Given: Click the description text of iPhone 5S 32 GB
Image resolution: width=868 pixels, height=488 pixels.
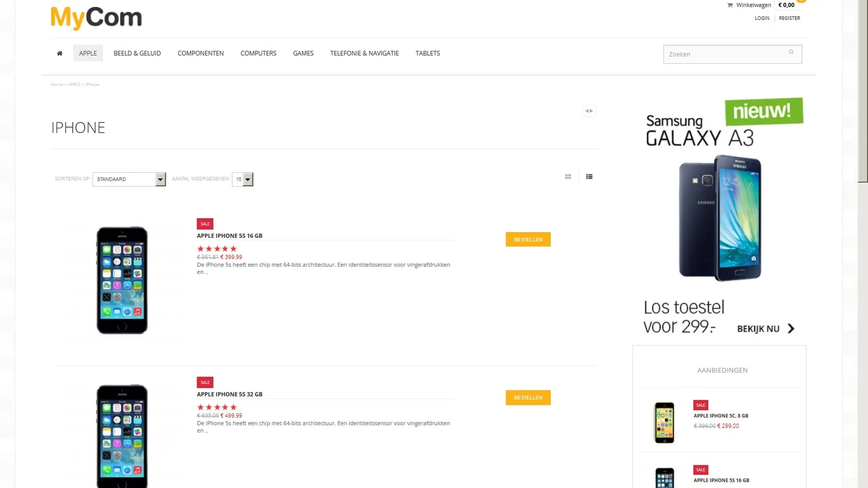Looking at the screenshot, I should pyautogui.click(x=323, y=427).
